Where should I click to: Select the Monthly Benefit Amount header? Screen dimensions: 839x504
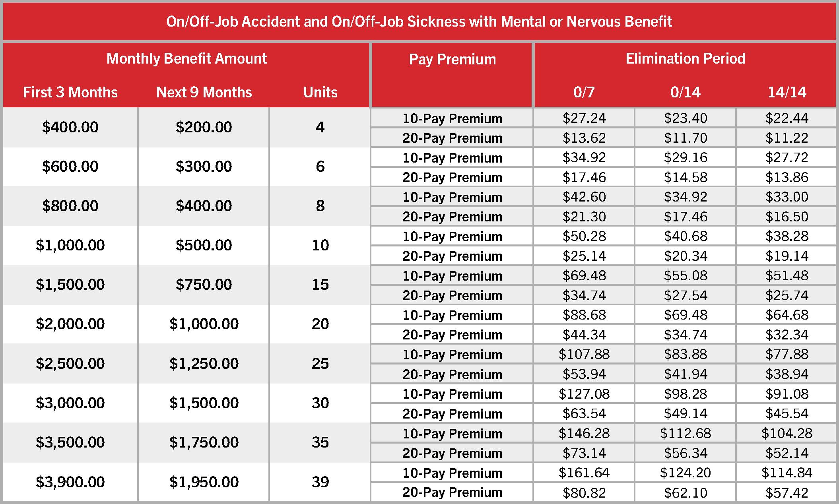pyautogui.click(x=186, y=59)
